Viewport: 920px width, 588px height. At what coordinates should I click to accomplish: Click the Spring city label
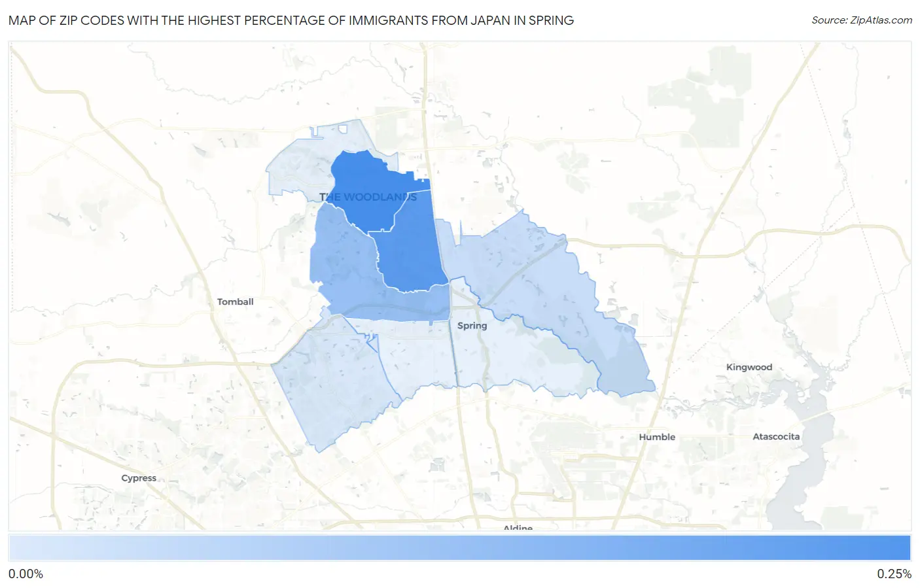point(472,326)
